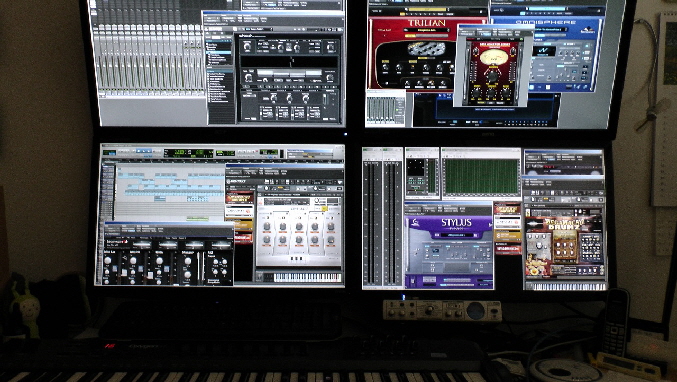Click the main time counter in transport bar
This screenshot has height=382, width=677.
[189, 153]
